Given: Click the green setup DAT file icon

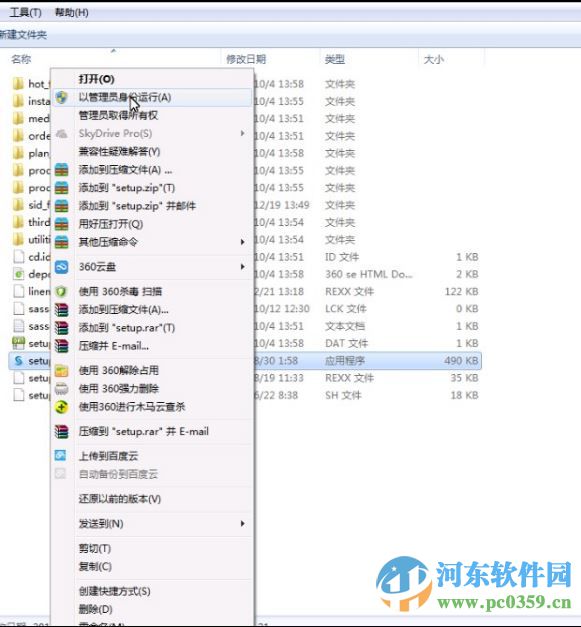Looking at the screenshot, I should pyautogui.click(x=18, y=343).
